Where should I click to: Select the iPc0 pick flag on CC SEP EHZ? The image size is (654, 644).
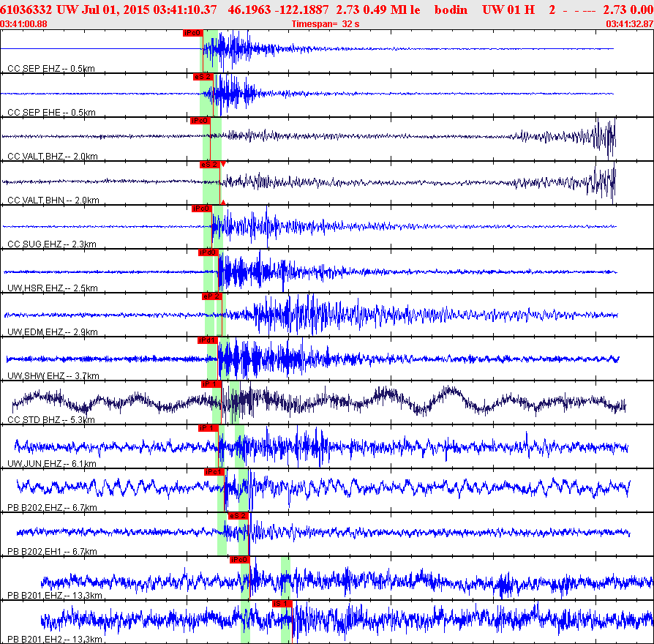point(192,33)
